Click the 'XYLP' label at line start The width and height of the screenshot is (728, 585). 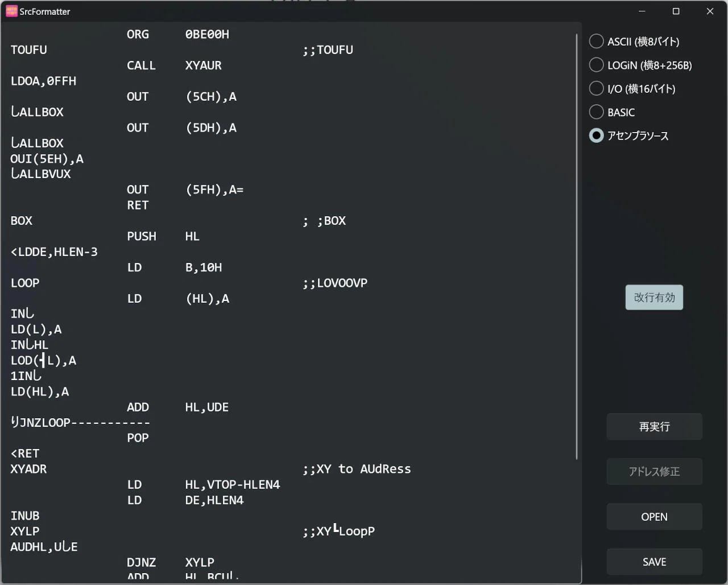click(25, 531)
